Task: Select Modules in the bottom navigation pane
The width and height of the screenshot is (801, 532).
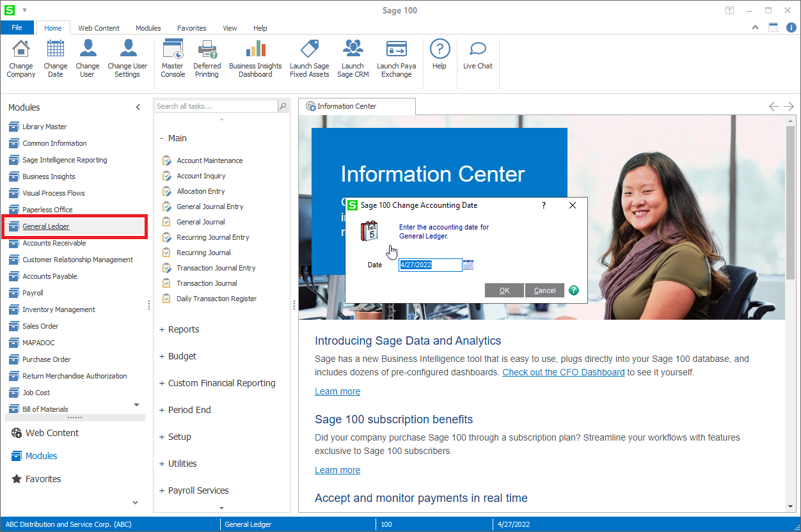Action: click(x=35, y=456)
